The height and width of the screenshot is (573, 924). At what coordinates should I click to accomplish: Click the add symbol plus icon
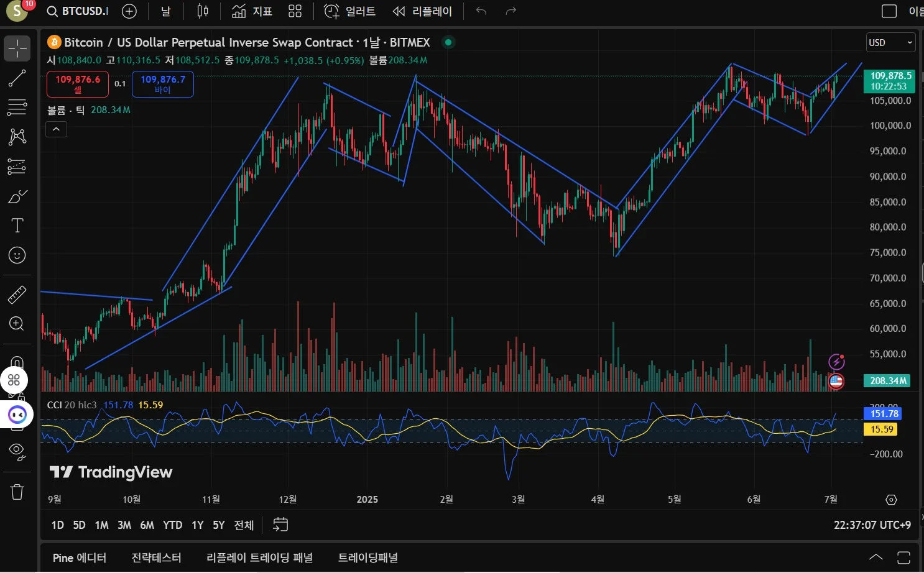coord(129,11)
